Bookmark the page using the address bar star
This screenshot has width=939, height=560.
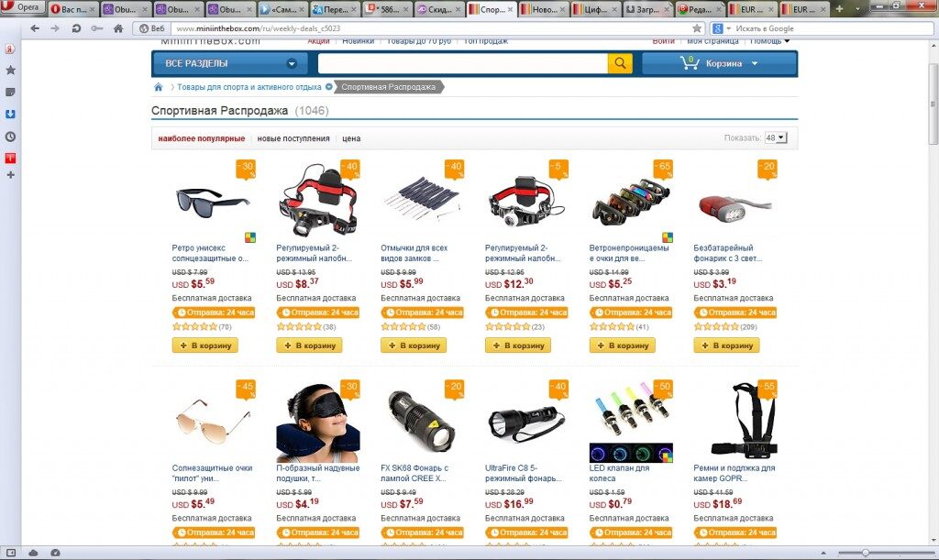point(697,28)
